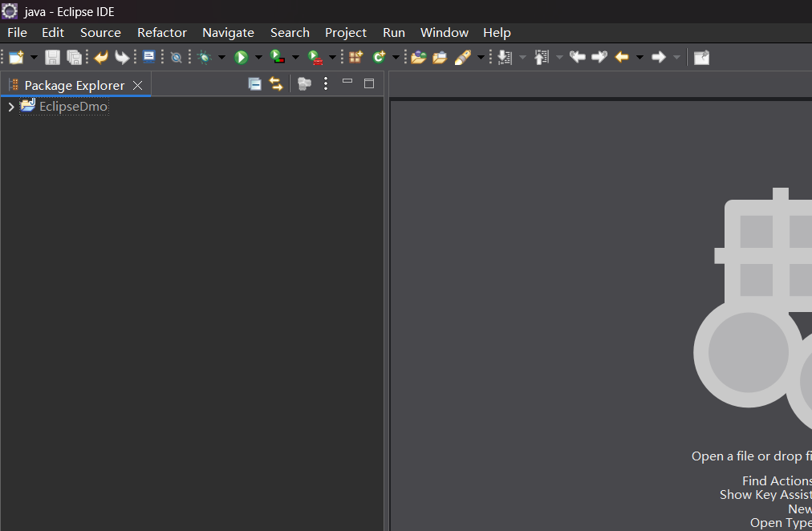Click the Search flashlight pen icon
This screenshot has width=812, height=531.
[462, 57]
